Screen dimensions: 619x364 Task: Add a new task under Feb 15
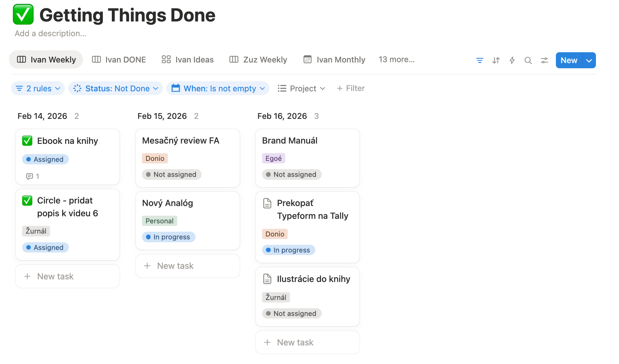coord(187,266)
